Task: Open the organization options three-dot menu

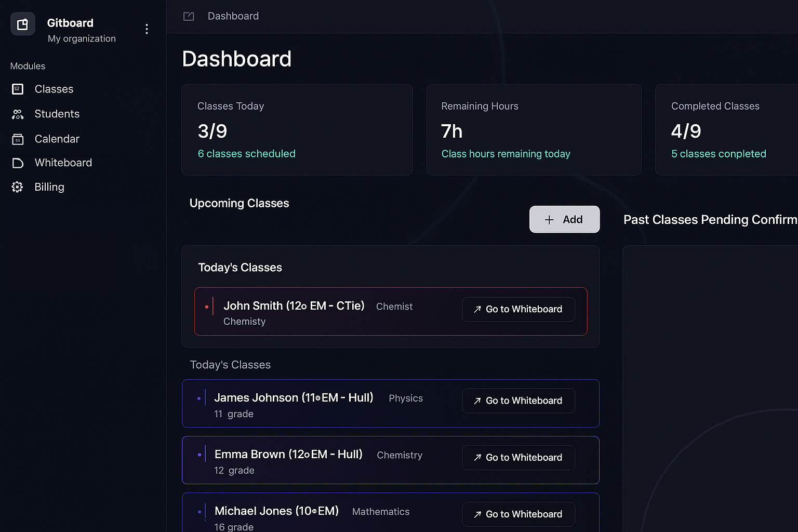Action: pos(147,29)
